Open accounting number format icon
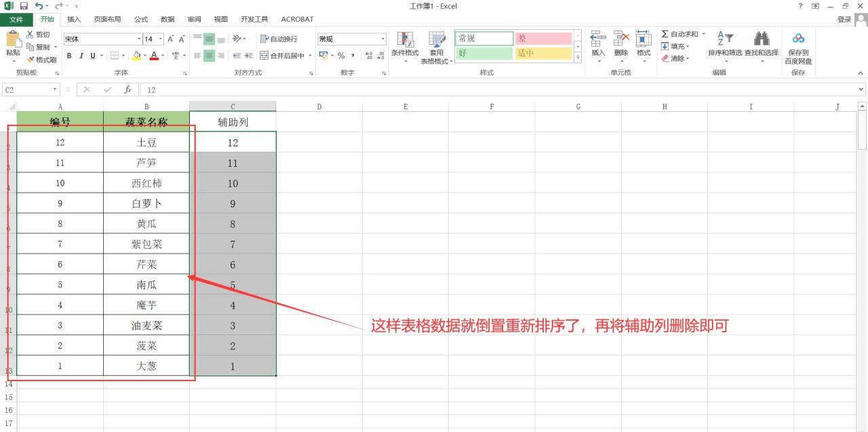 coord(323,56)
